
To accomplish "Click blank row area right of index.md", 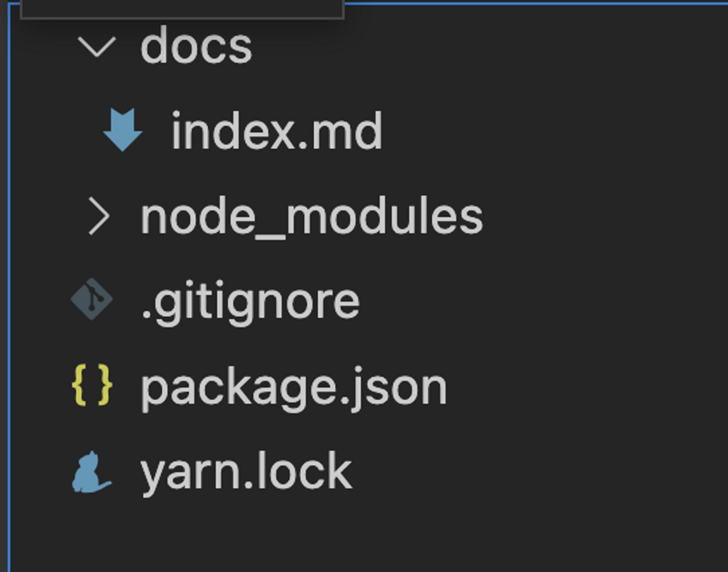I will click(x=556, y=131).
